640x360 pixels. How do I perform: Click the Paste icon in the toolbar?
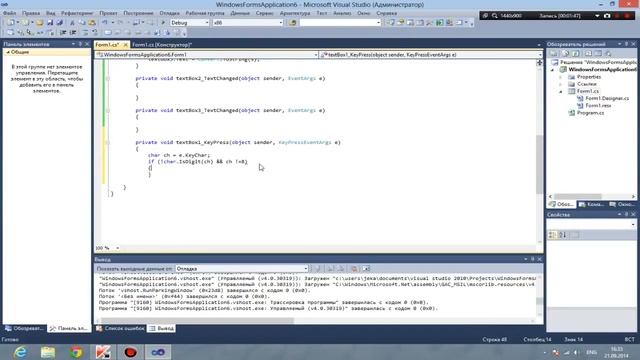point(92,22)
